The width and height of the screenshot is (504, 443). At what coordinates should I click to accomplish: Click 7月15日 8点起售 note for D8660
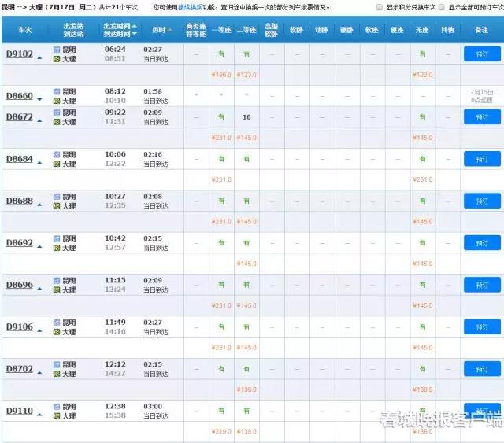click(x=481, y=96)
